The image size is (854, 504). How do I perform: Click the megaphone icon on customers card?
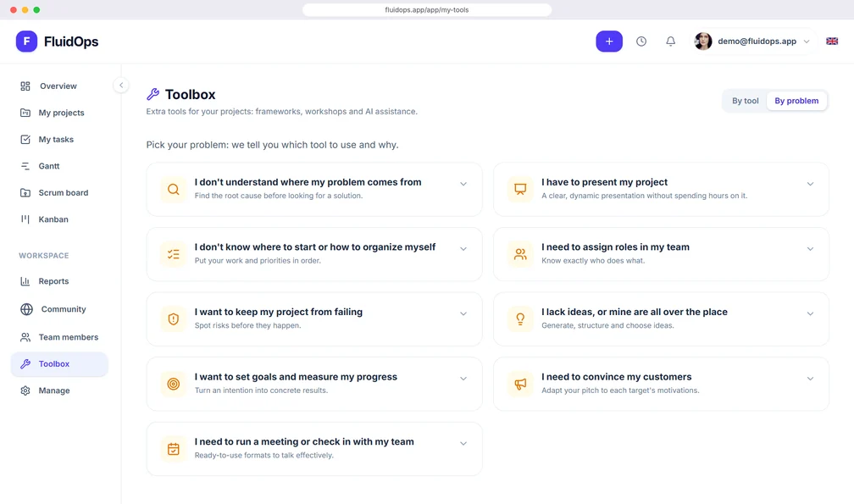[520, 384]
